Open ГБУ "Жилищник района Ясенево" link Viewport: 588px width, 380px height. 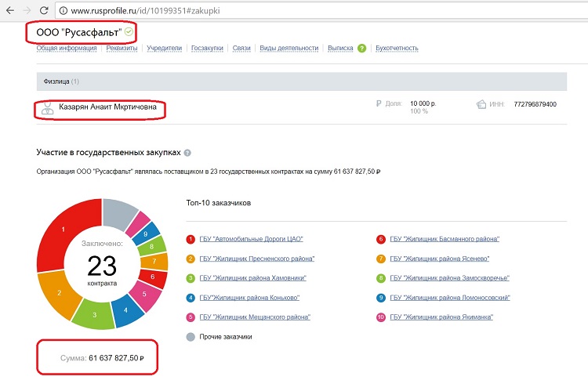(x=440, y=259)
